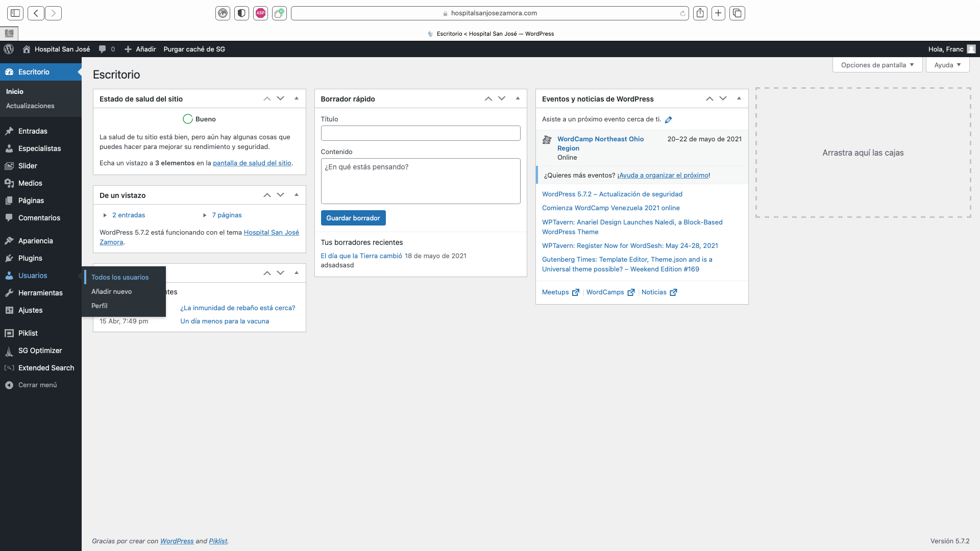Click the Cerrar menú collapse arrow icon
Image resolution: width=980 pixels, height=551 pixels.
9,385
